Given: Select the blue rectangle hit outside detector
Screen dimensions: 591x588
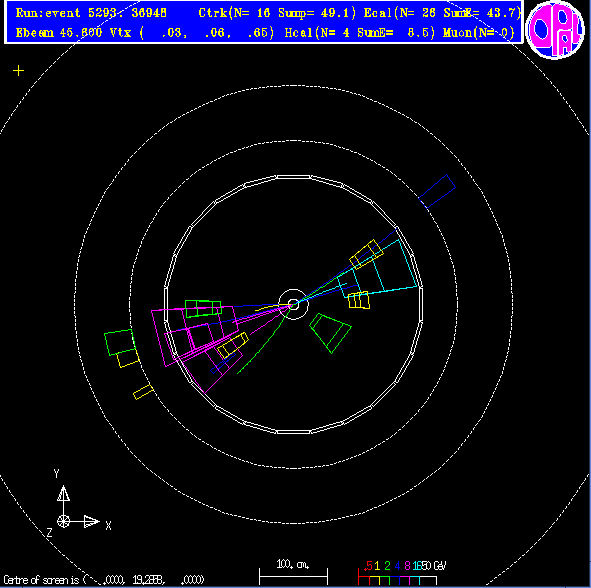Looking at the screenshot, I should pos(437,191).
